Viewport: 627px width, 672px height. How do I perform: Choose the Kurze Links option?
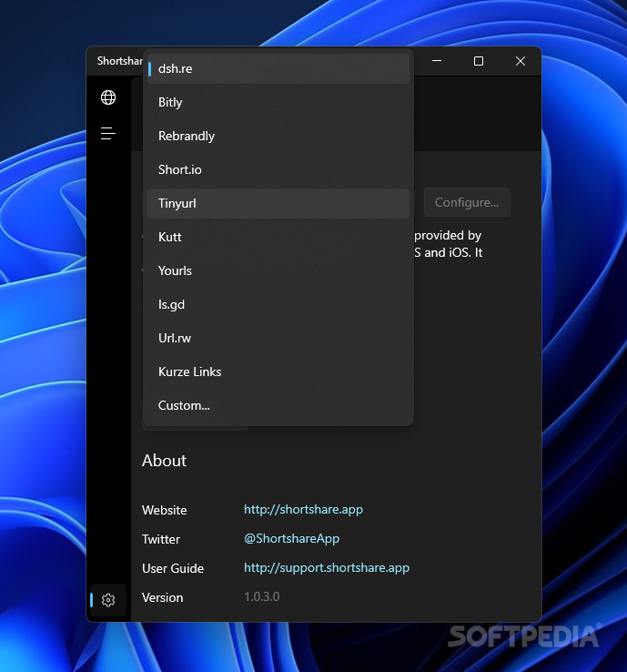click(x=278, y=372)
